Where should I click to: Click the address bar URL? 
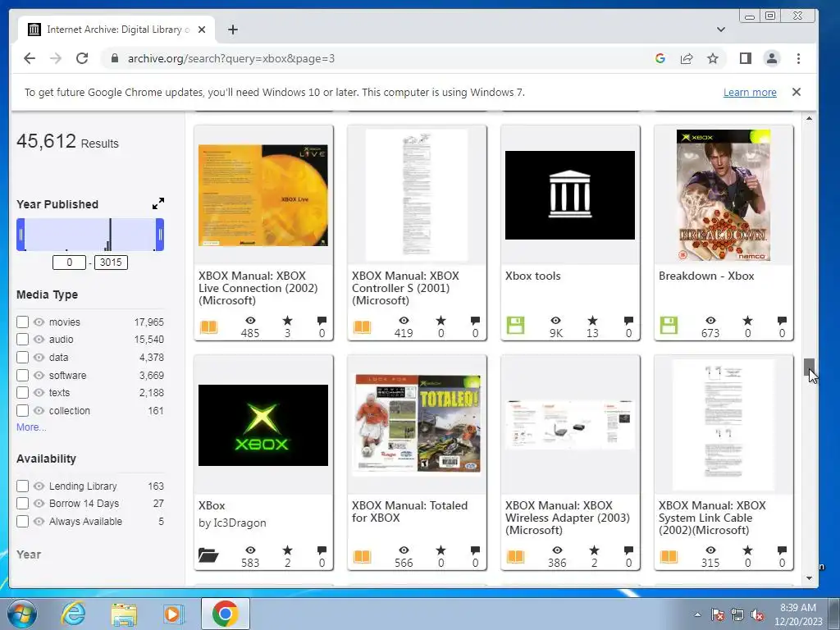[231, 58]
